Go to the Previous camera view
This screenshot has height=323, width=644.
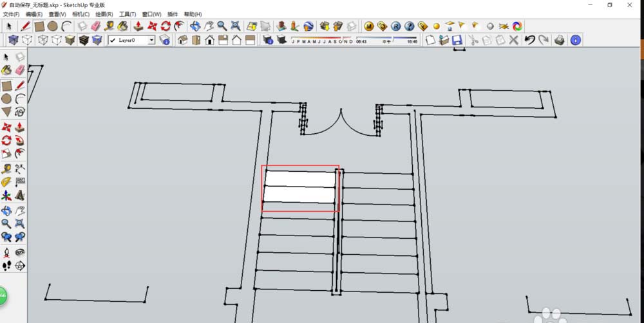pyautogui.click(x=6, y=237)
